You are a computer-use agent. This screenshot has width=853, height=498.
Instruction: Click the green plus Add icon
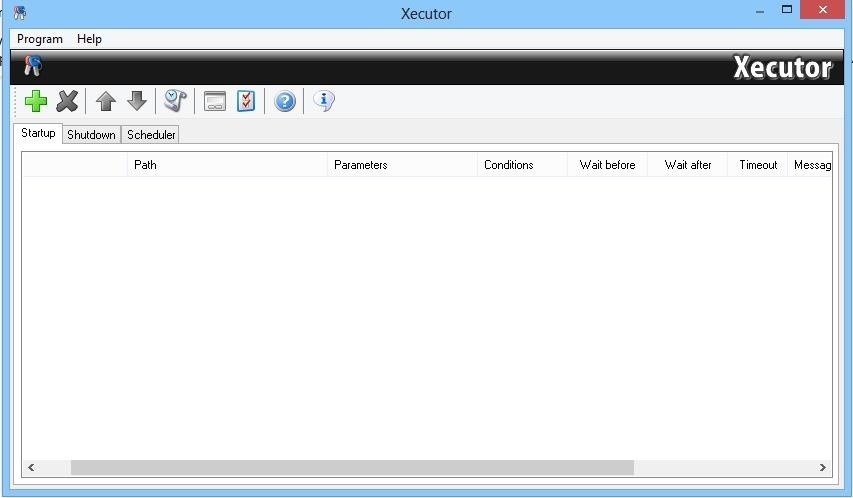pyautogui.click(x=36, y=101)
